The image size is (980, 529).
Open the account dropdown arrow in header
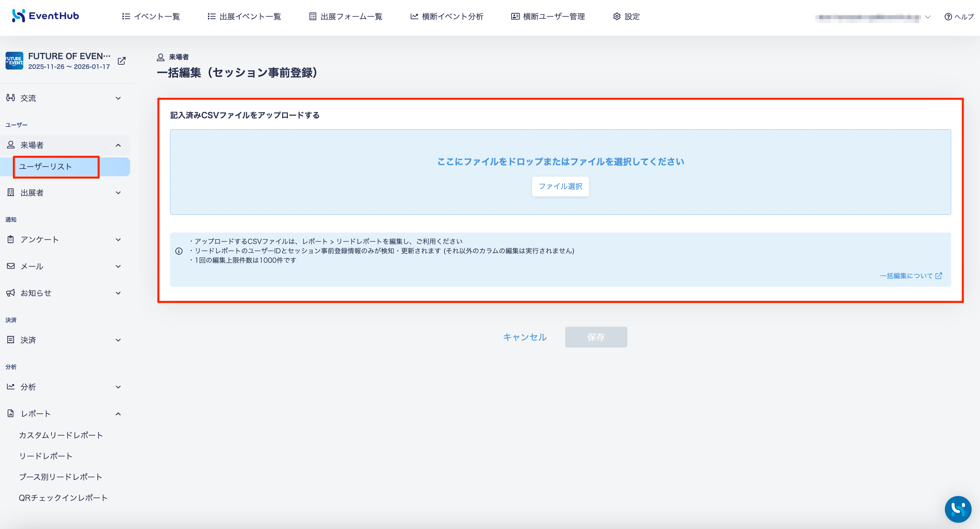(928, 17)
